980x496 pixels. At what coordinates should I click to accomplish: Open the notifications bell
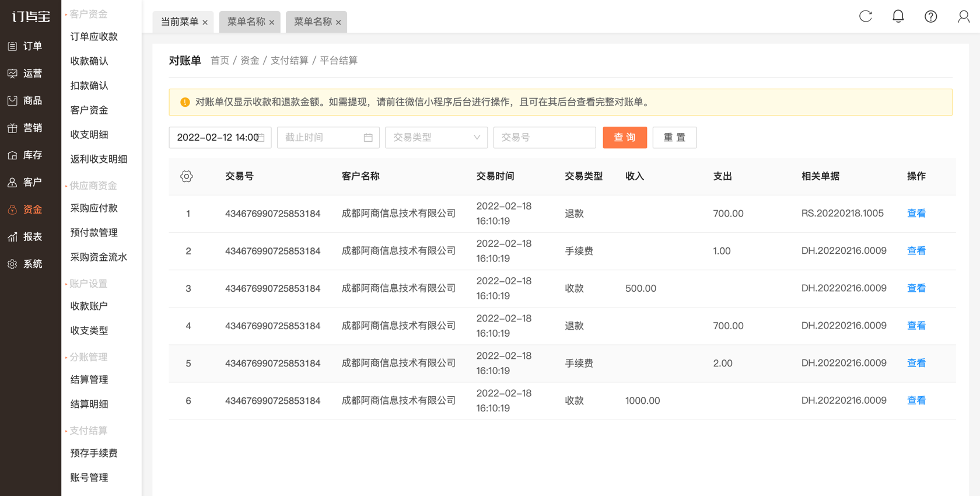pyautogui.click(x=898, y=16)
